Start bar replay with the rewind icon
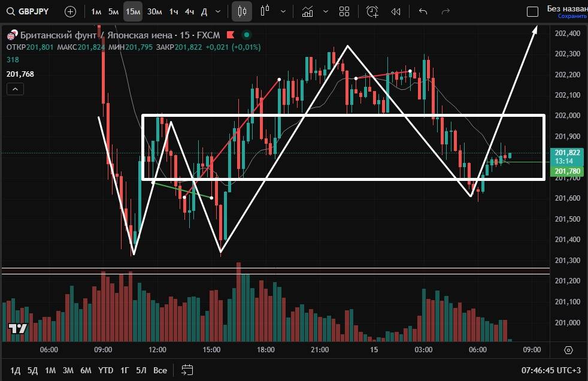 pos(395,11)
